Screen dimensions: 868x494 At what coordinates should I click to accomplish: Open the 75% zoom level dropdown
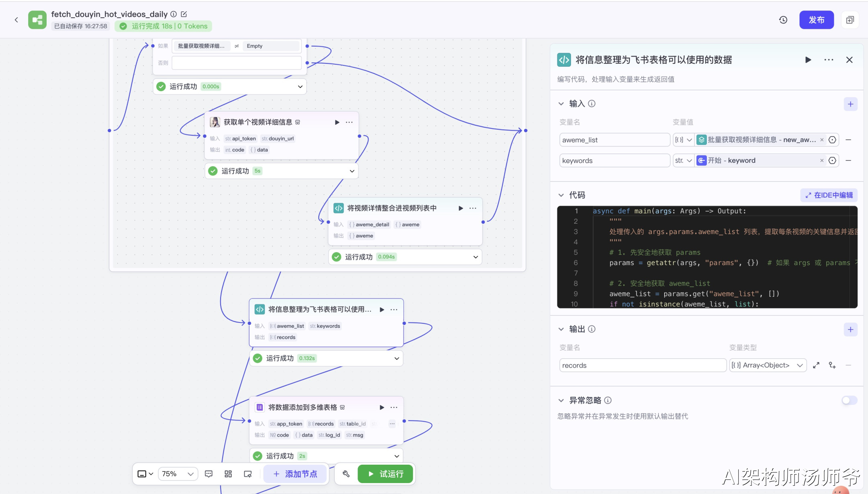178,474
